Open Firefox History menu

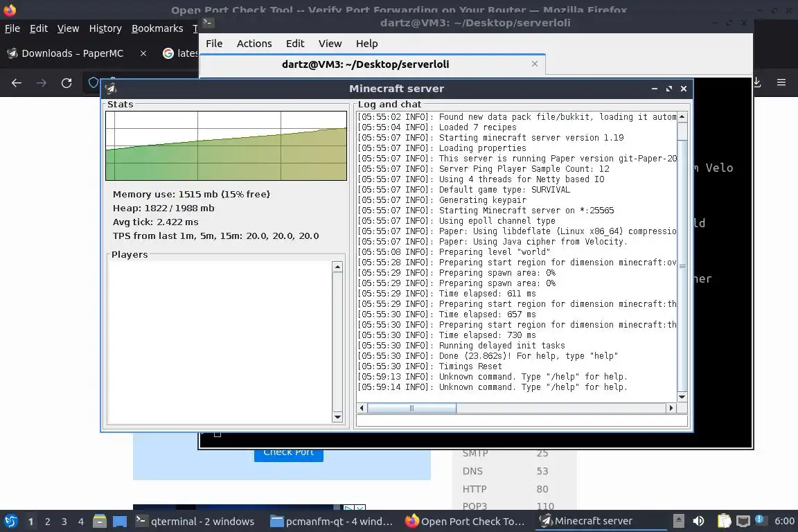click(x=105, y=28)
